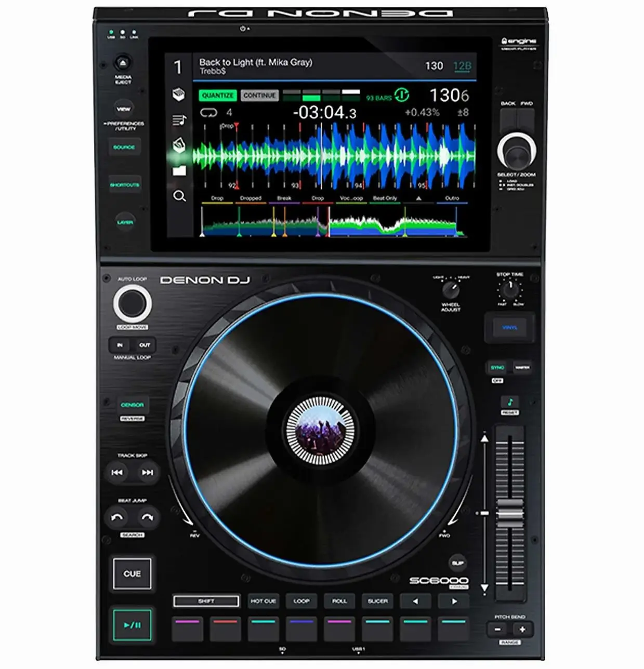Tap the remaining time -03:04.3
The height and width of the screenshot is (669, 644).
(325, 112)
